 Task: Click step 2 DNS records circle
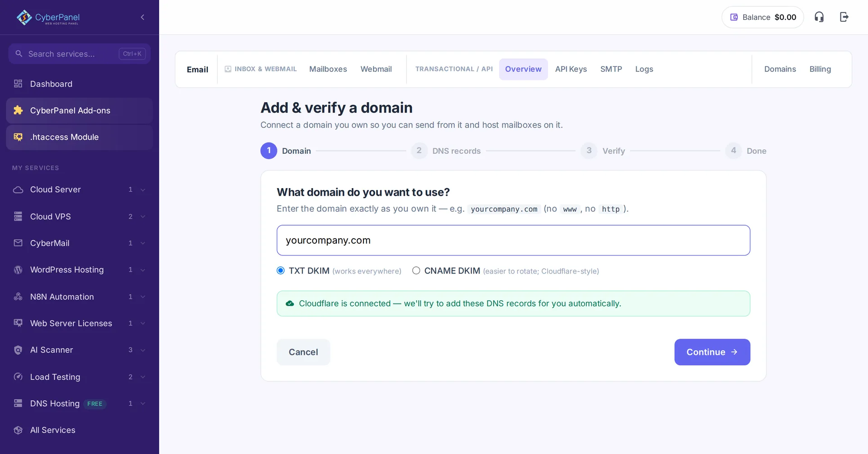pyautogui.click(x=419, y=151)
